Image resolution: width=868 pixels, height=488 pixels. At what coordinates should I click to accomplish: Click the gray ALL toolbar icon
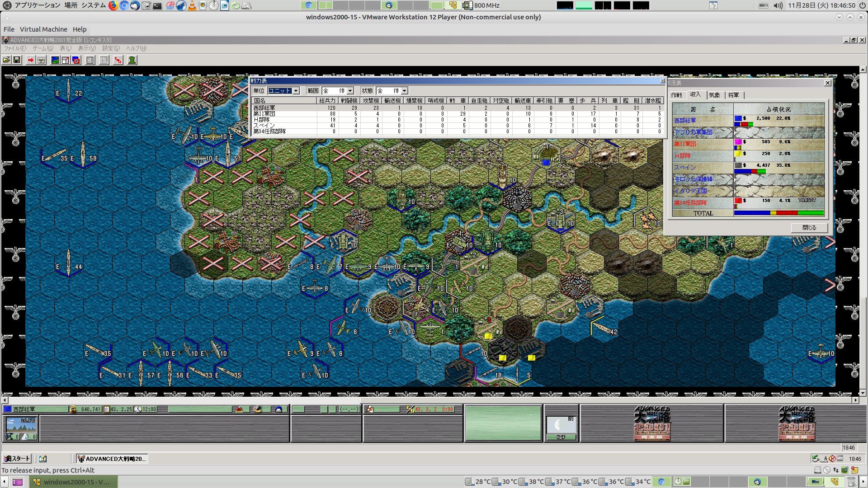[x=104, y=60]
